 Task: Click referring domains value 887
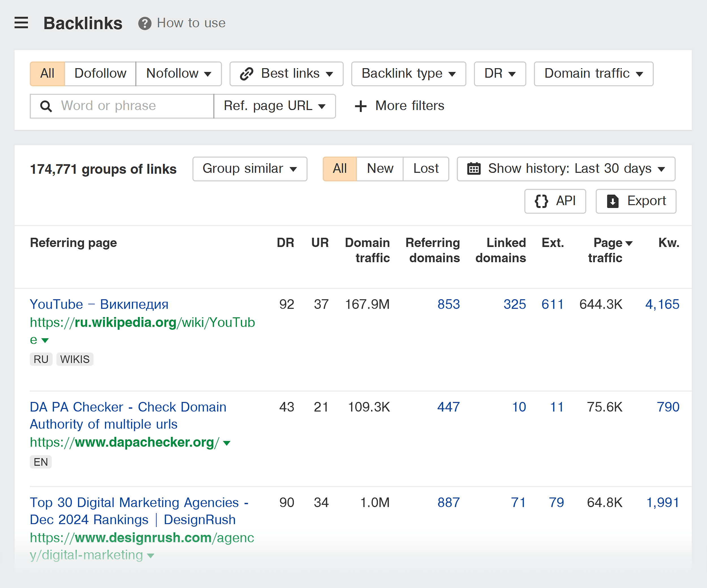point(449,503)
